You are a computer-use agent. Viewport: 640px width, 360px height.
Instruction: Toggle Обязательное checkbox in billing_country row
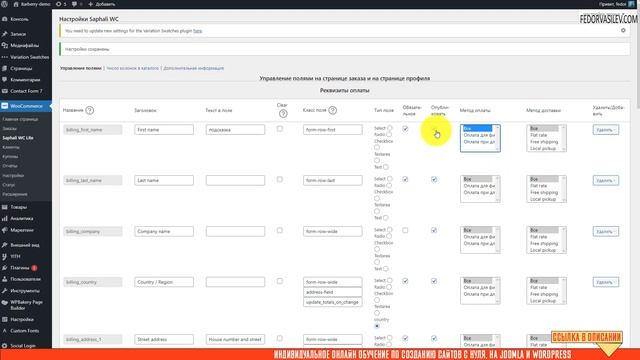coord(405,281)
